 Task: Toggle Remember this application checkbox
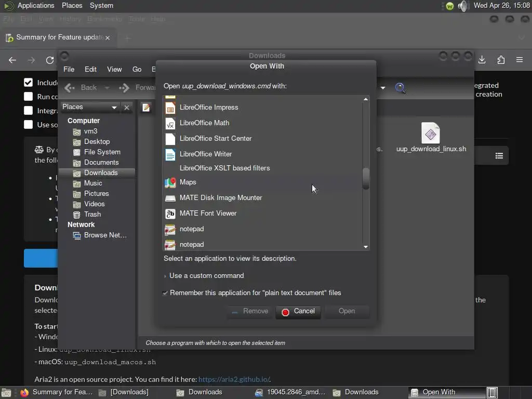tap(165, 293)
